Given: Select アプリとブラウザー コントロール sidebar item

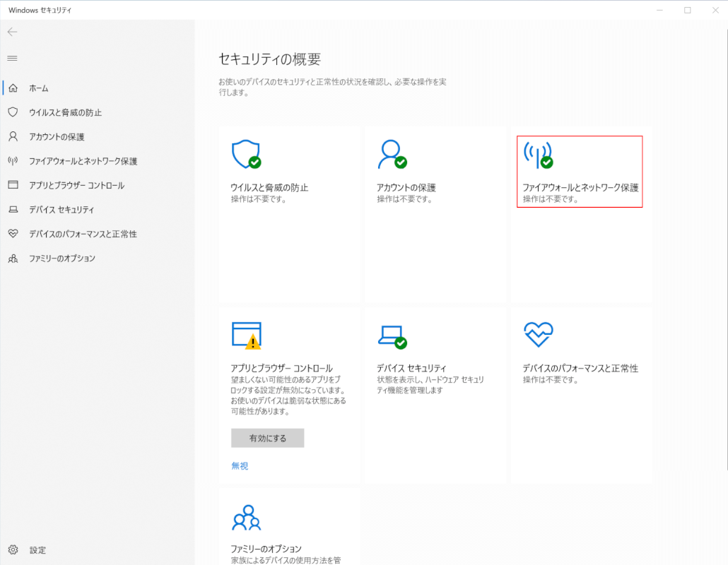Looking at the screenshot, I should coord(76,186).
